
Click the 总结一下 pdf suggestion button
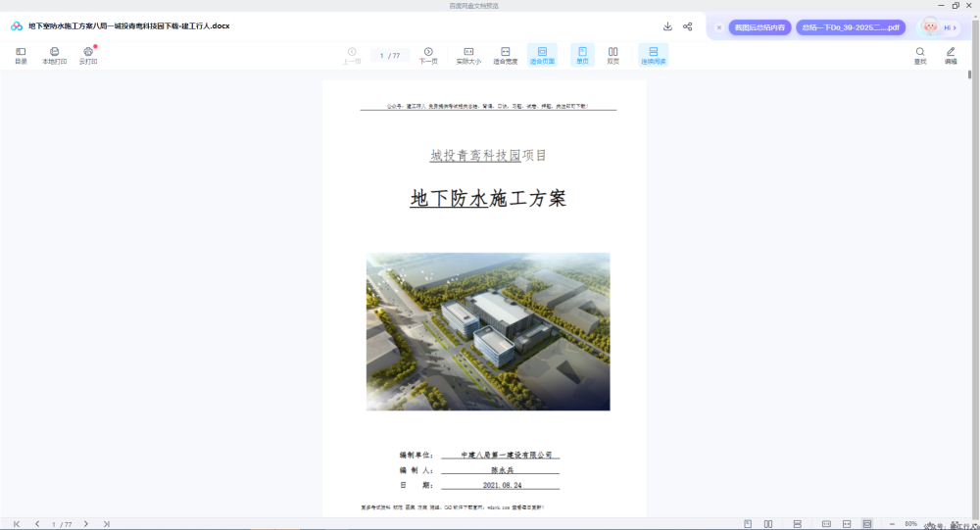point(851,27)
